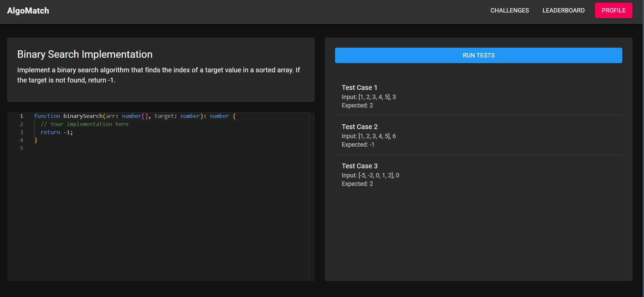Click input text '[-5, -2, 0, 1, 2], 0'

coord(379,175)
